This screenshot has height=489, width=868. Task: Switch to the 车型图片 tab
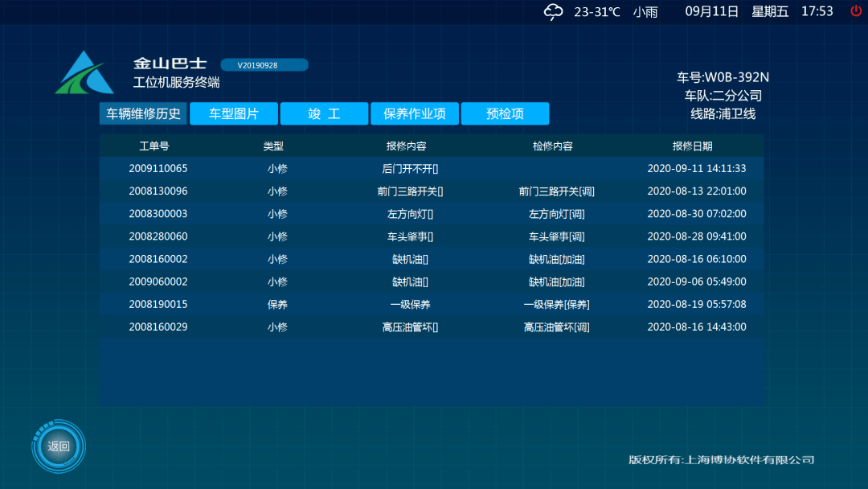[x=232, y=113]
